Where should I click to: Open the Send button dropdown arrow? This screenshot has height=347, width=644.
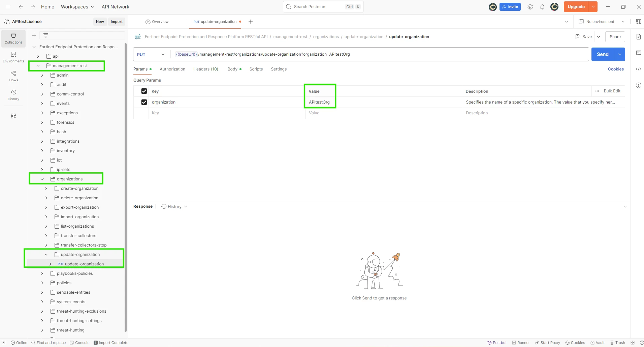point(620,54)
